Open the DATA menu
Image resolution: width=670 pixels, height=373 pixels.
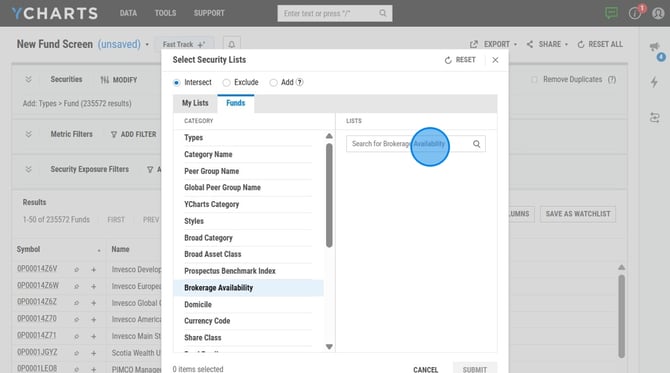tap(128, 13)
